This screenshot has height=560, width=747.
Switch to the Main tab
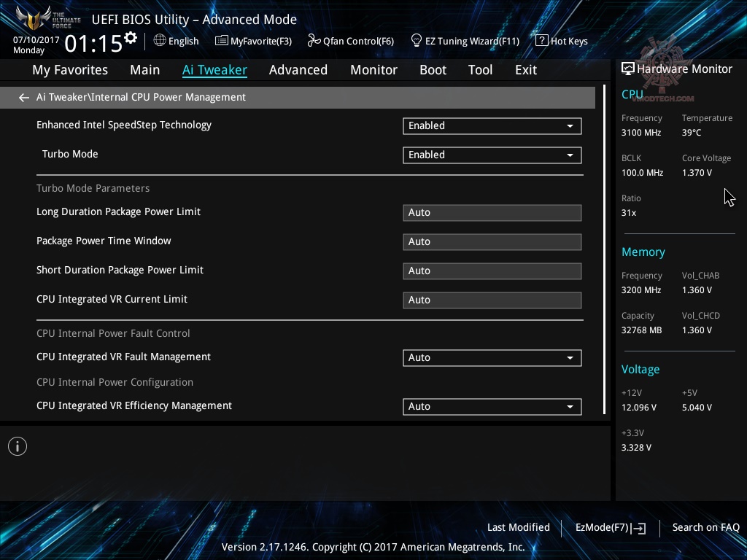pos(145,70)
